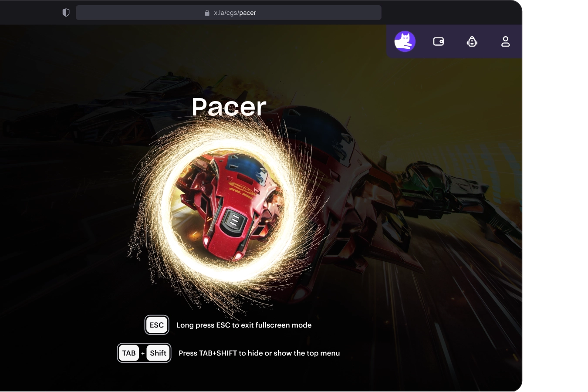Click the TAB key badge
588x392 pixels.
[129, 353]
